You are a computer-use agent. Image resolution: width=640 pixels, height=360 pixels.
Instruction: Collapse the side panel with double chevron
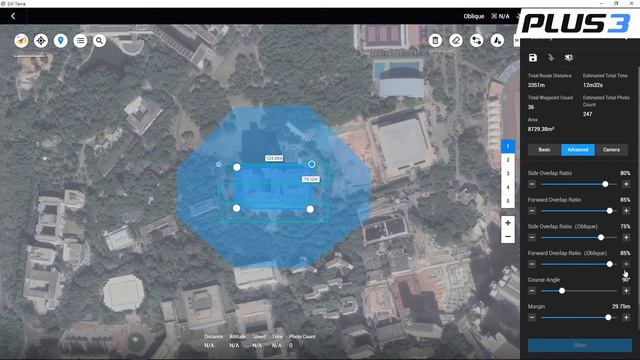point(516,40)
